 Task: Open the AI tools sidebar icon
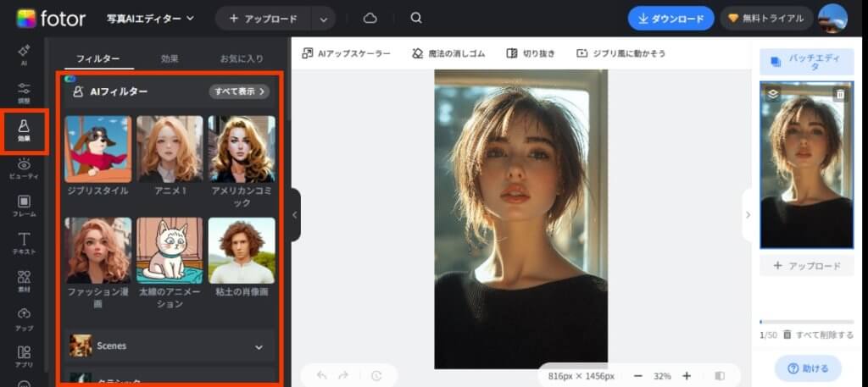click(24, 55)
